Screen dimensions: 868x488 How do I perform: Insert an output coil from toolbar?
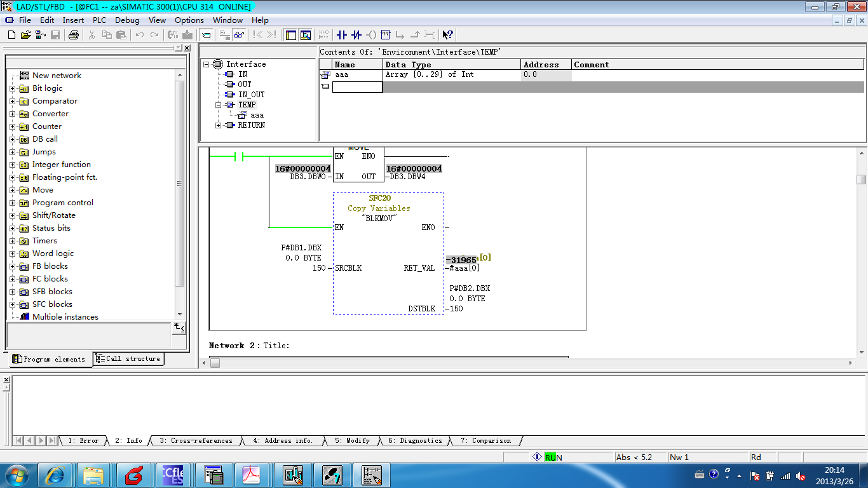pos(371,35)
